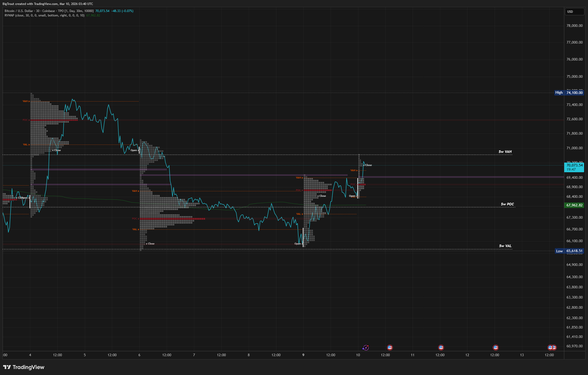
Task: Click the -48.33 (-0.07%) change value
Action: [122, 11]
